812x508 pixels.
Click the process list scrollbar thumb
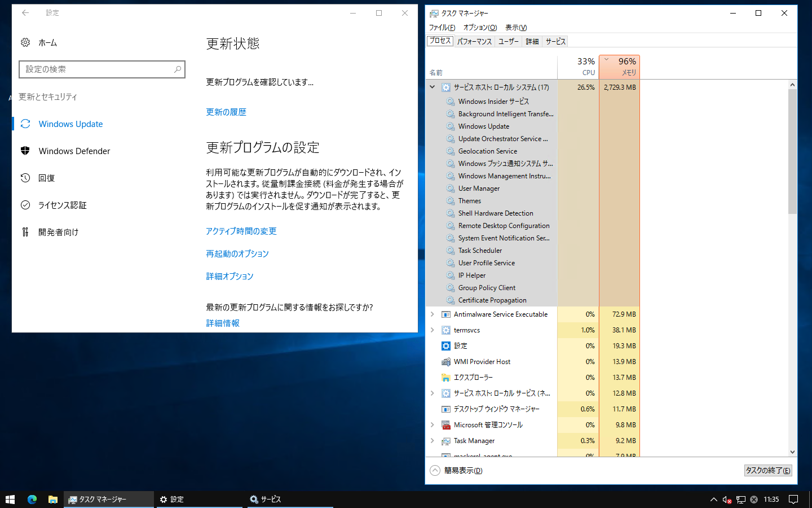point(792,151)
